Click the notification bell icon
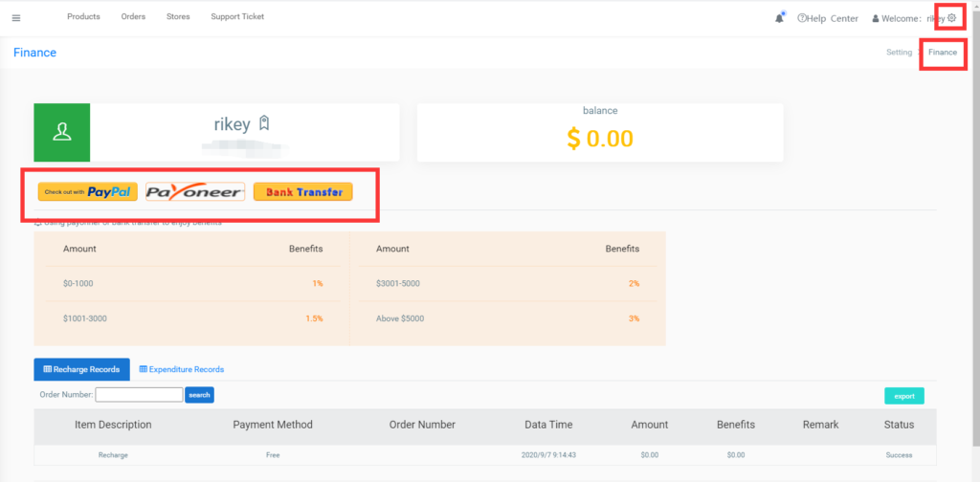980x482 pixels. pyautogui.click(x=779, y=18)
